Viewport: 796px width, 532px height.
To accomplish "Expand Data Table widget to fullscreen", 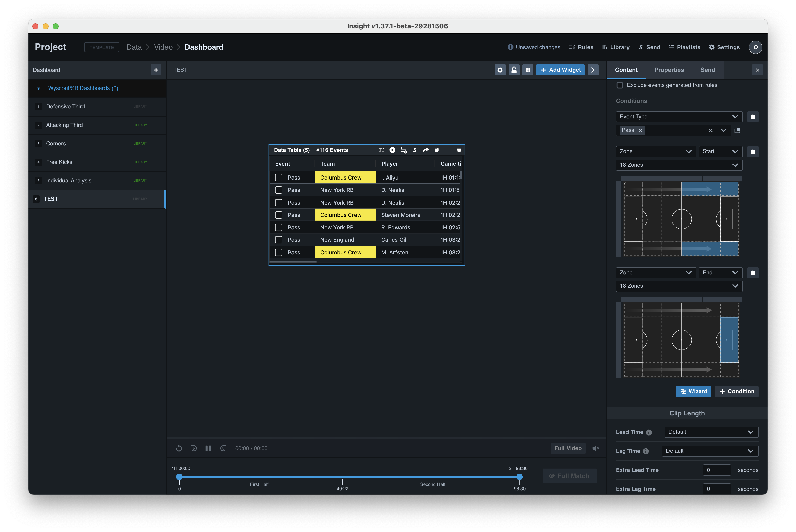I will (448, 150).
